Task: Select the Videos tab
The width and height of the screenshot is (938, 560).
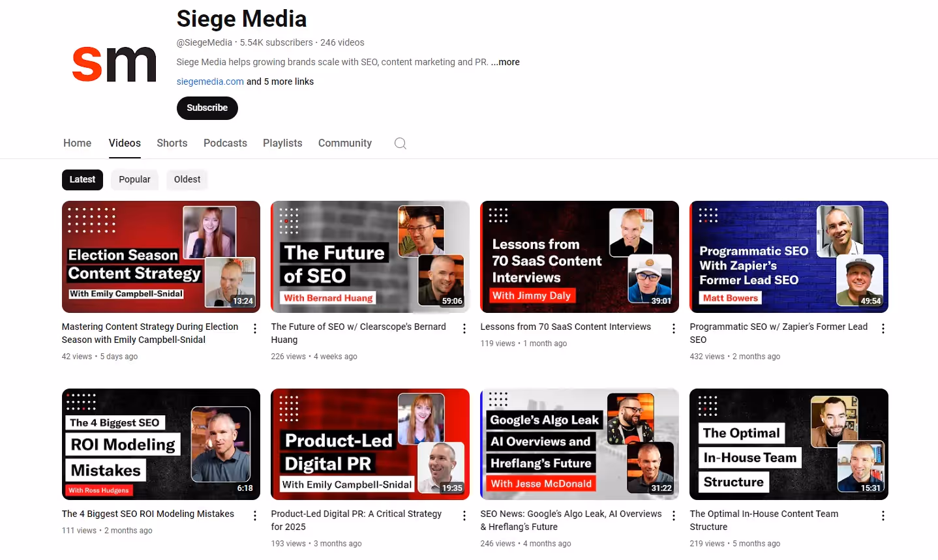Action: coord(125,143)
